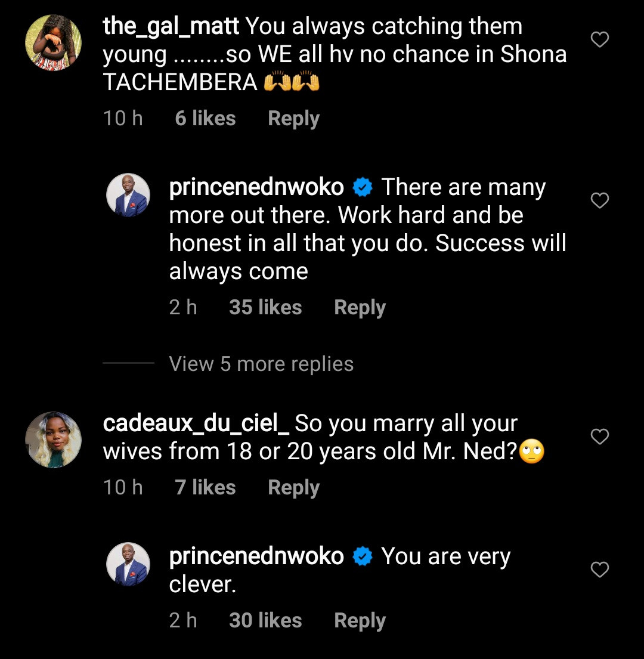The height and width of the screenshot is (659, 644).
Task: View the '7 likes' list
Action: (x=205, y=488)
